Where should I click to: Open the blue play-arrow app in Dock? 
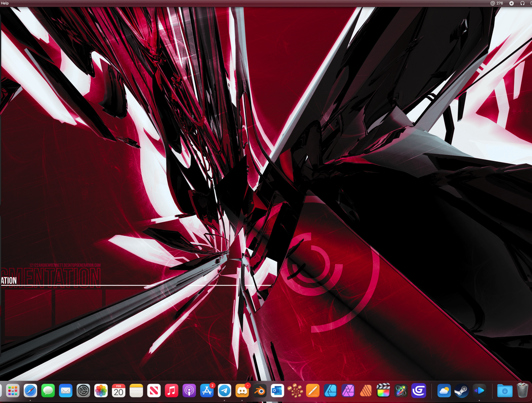tap(479, 391)
